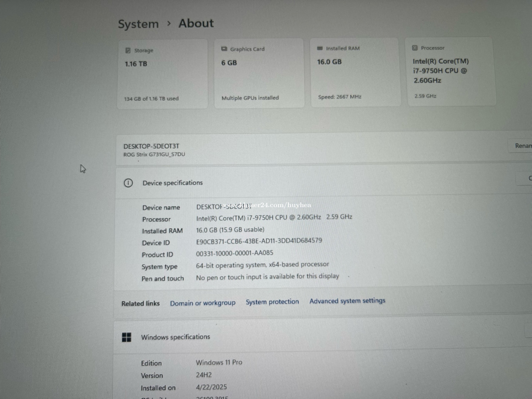Select the version value 24H2
Viewport: 532px width, 399px height.
point(204,375)
